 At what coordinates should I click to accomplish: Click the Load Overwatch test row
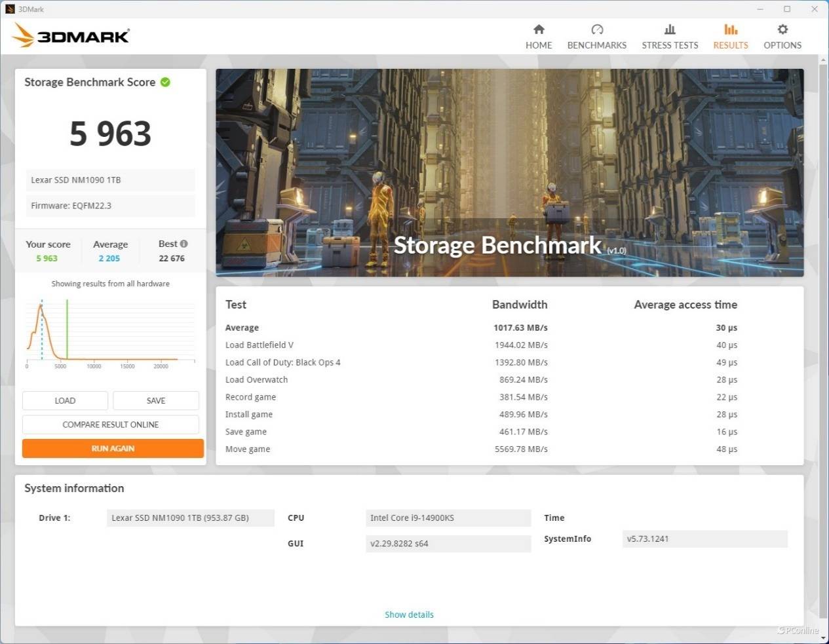(x=482, y=380)
